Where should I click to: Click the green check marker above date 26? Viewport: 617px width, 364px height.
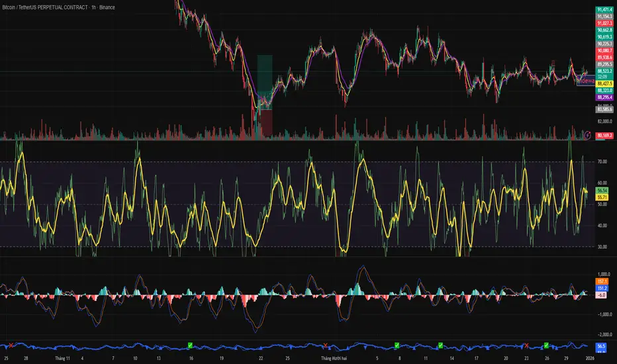coord(546,345)
